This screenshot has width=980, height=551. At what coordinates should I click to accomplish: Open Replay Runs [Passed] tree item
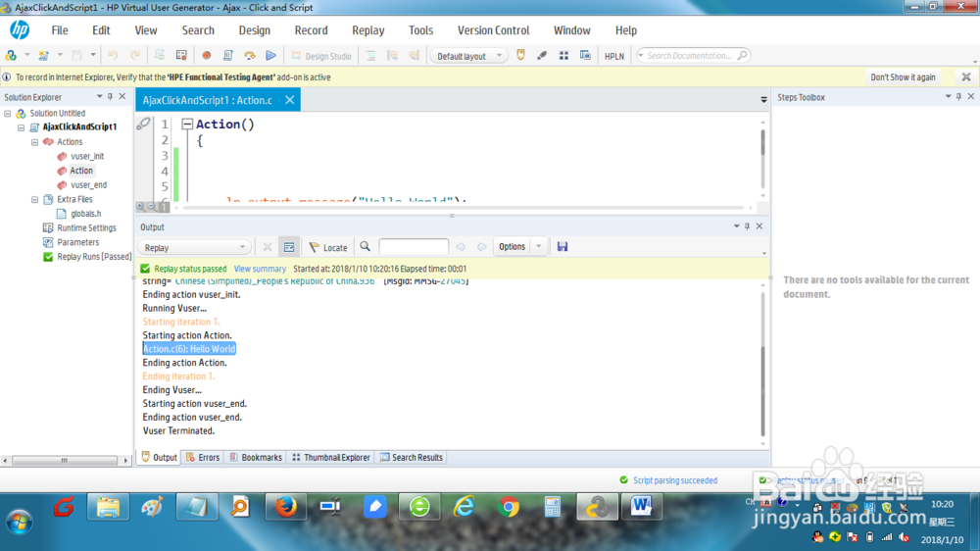(x=94, y=257)
